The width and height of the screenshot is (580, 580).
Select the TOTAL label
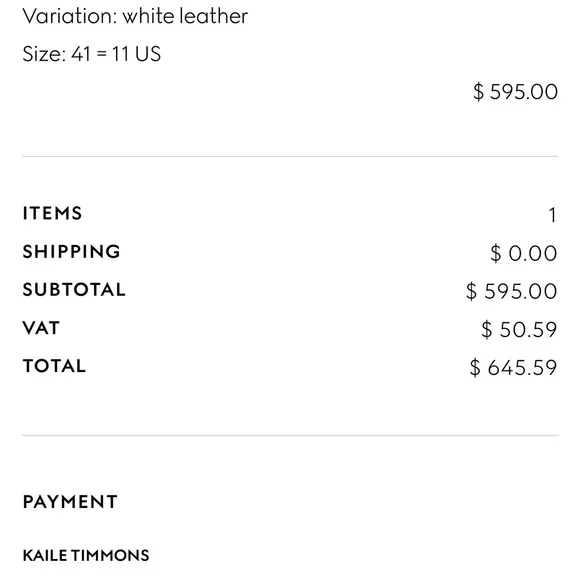tap(54, 366)
